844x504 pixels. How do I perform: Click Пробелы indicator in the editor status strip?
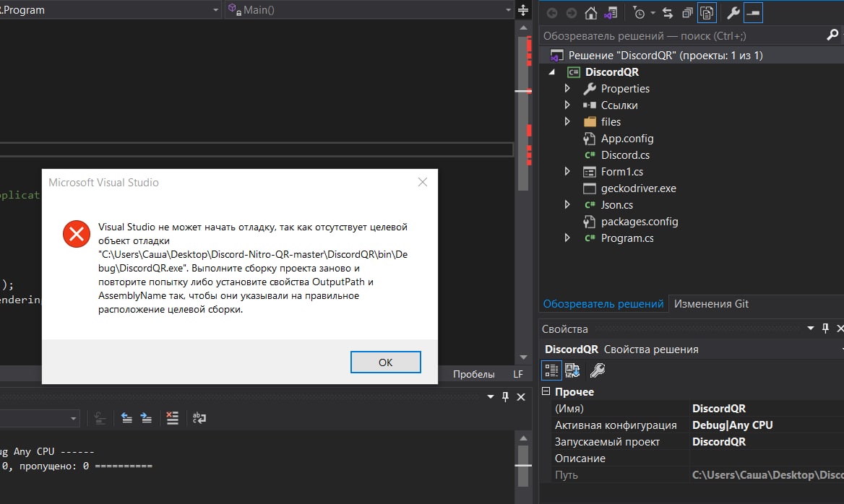pyautogui.click(x=473, y=374)
